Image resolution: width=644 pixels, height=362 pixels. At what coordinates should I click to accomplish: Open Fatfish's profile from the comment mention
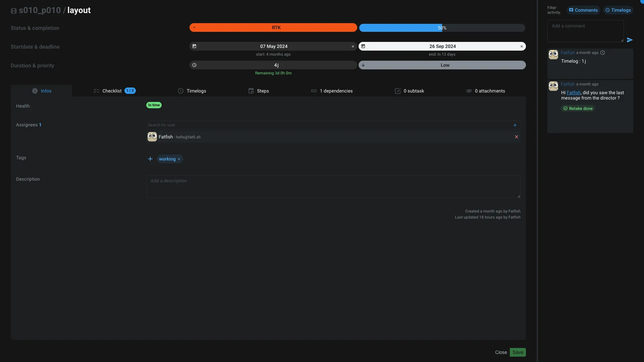[x=573, y=93]
